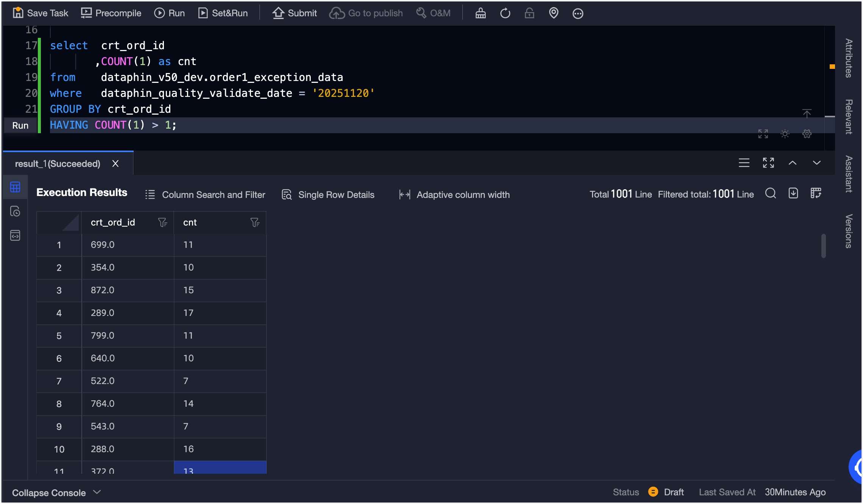This screenshot has width=863, height=504.
Task: Open Go to publish
Action: coord(366,13)
